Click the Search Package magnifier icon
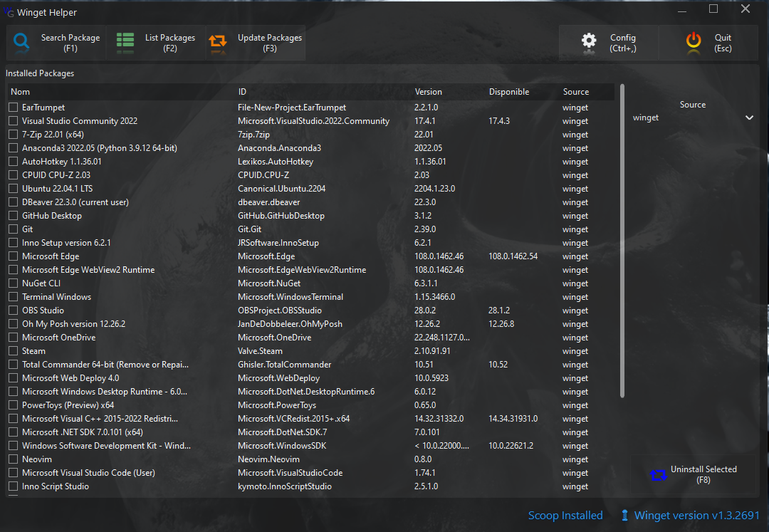 (x=21, y=43)
